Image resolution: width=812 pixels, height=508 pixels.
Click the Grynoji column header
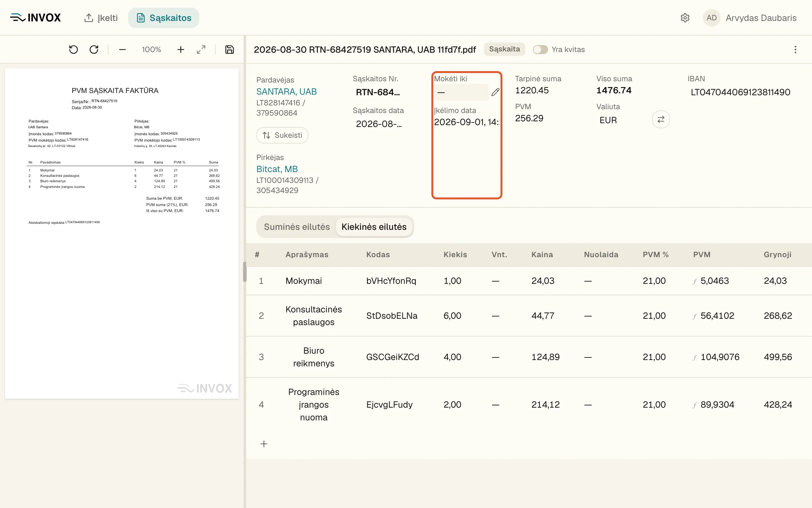point(777,255)
